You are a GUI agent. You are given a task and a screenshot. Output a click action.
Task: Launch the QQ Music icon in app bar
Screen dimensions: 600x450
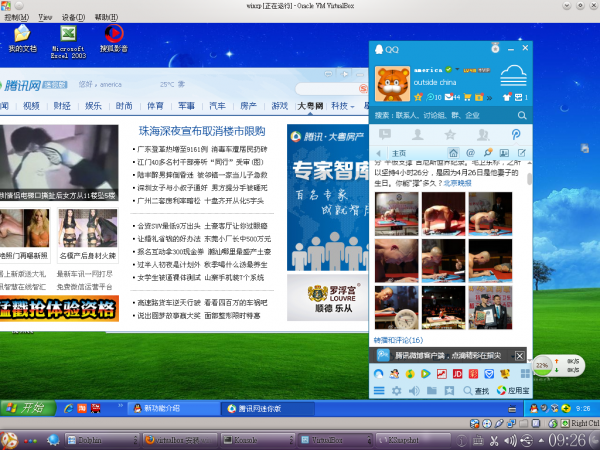tap(410, 374)
